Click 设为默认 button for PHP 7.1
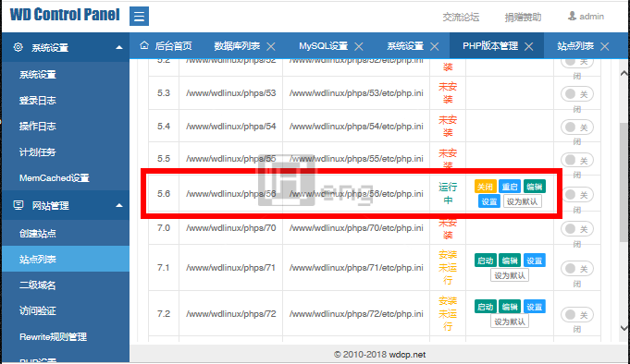 [510, 275]
